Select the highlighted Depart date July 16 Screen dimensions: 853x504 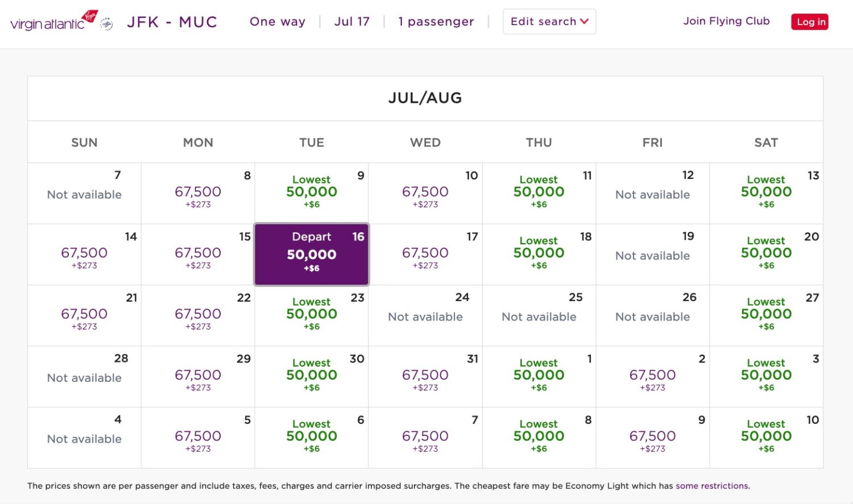coord(312,254)
